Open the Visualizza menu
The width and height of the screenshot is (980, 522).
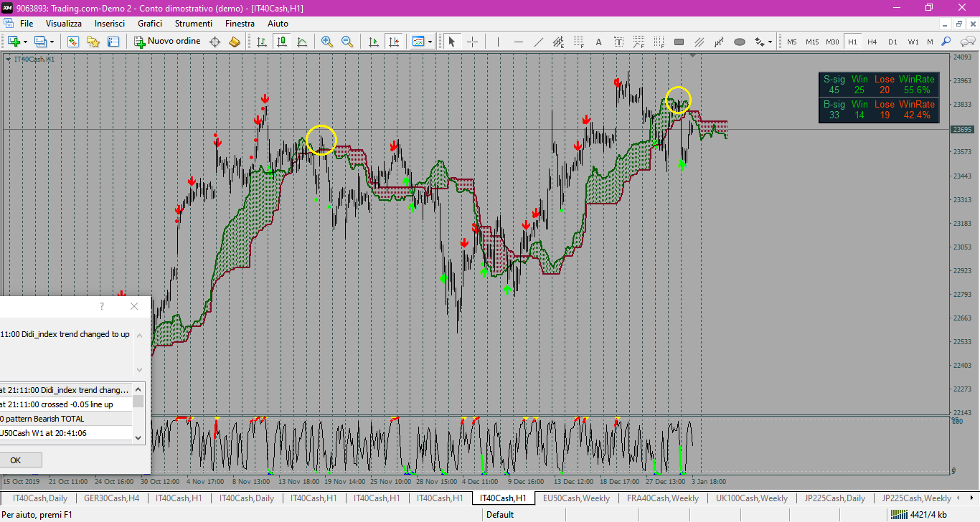click(x=64, y=24)
